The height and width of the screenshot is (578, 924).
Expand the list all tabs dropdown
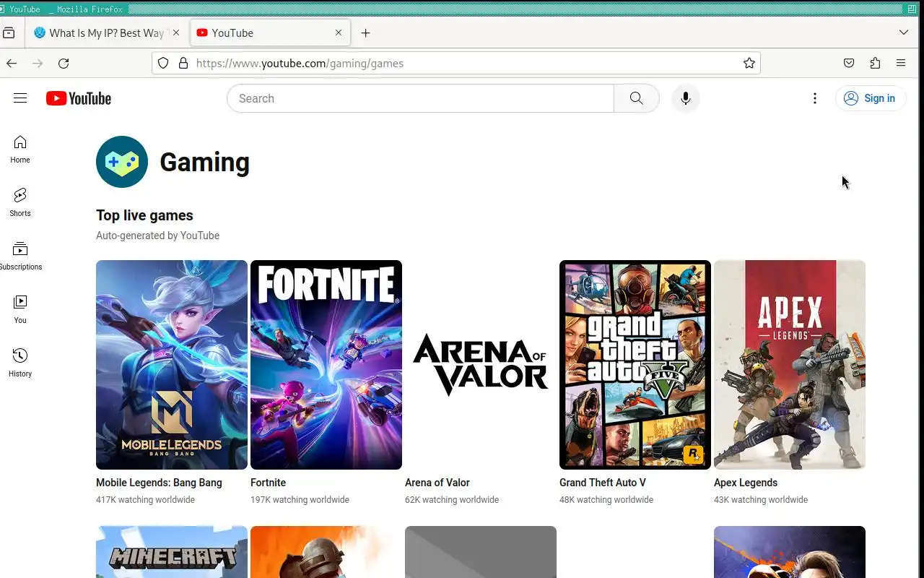[904, 33]
